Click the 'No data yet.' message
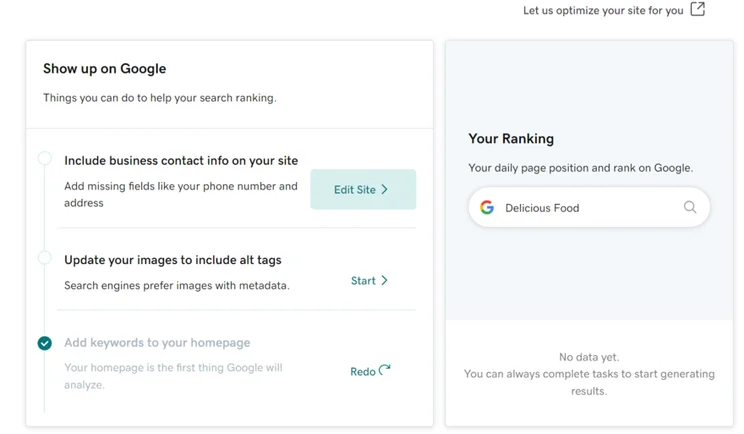 point(589,357)
